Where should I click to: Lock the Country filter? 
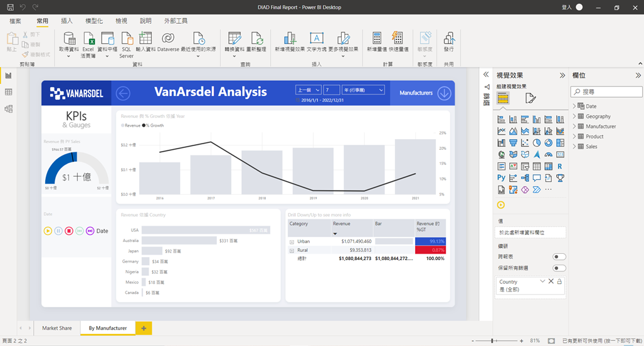559,281
